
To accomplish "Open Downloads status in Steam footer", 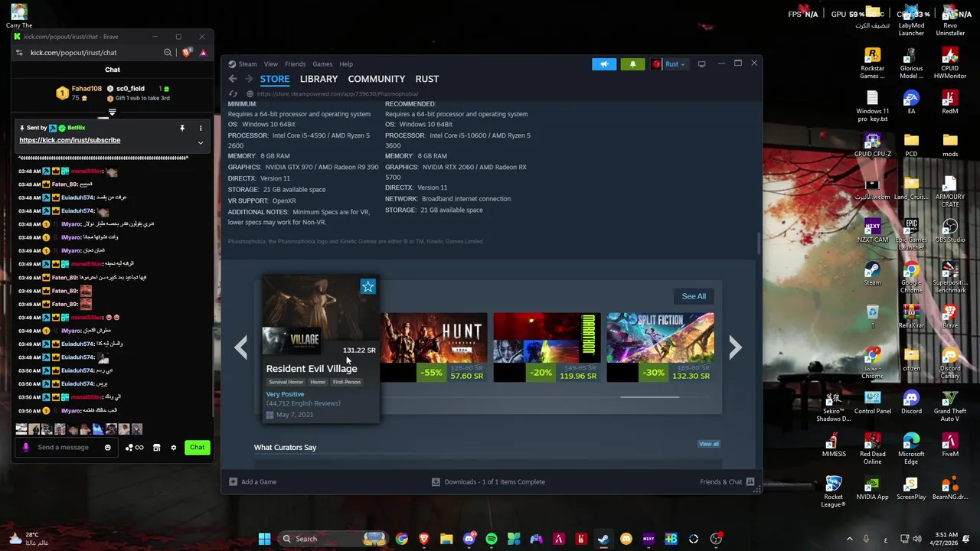I will [488, 482].
